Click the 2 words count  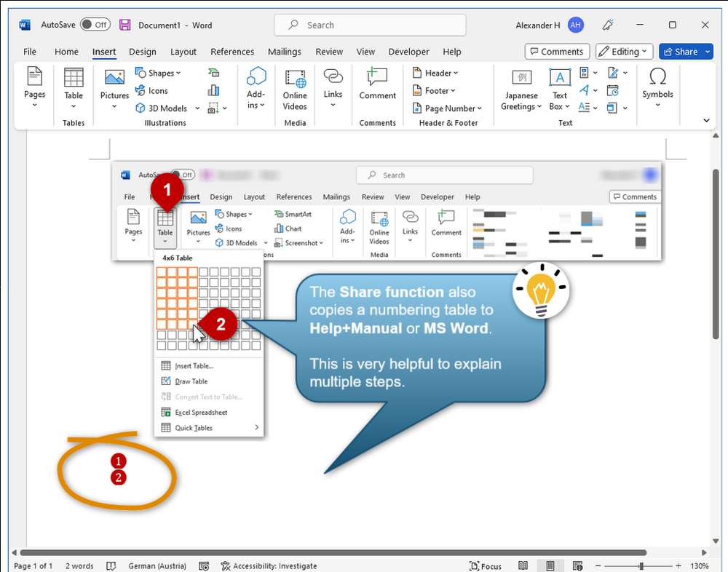pos(79,566)
